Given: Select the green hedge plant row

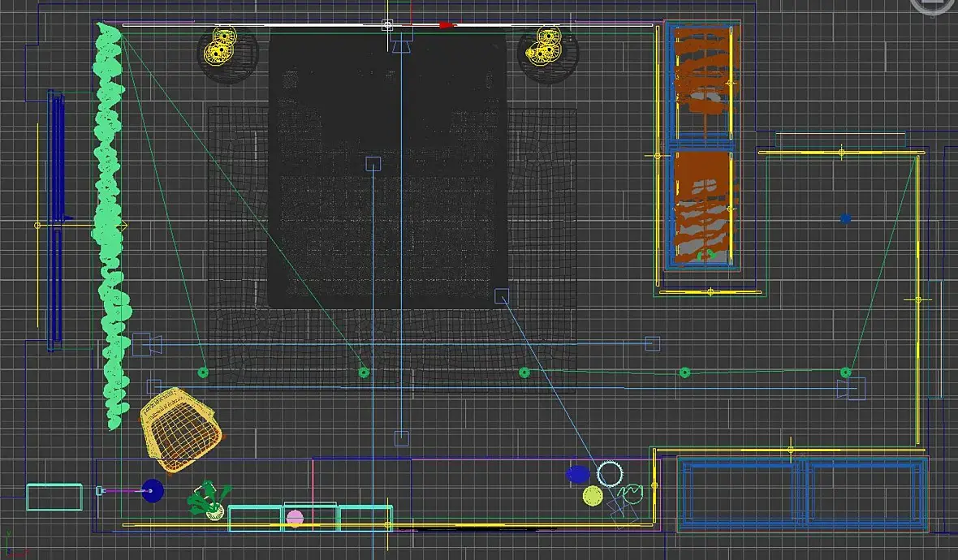Looking at the screenshot, I should click(x=110, y=226).
